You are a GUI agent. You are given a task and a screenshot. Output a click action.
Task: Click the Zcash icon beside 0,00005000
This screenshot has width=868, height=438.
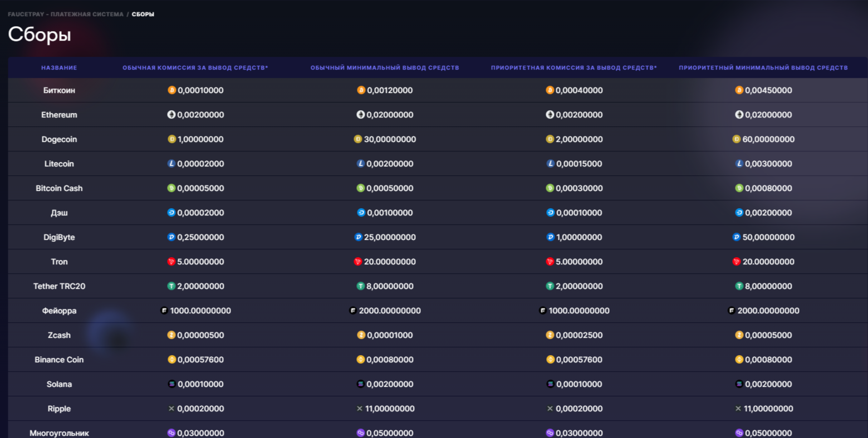click(739, 335)
